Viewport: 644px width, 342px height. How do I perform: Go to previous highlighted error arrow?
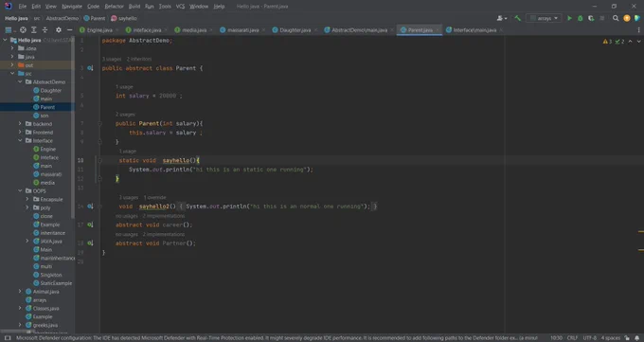(630, 42)
